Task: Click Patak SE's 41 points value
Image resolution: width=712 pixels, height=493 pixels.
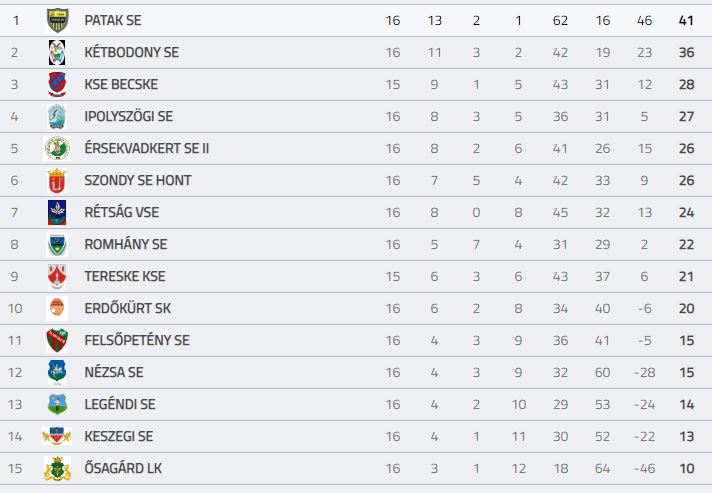Action: (686, 20)
